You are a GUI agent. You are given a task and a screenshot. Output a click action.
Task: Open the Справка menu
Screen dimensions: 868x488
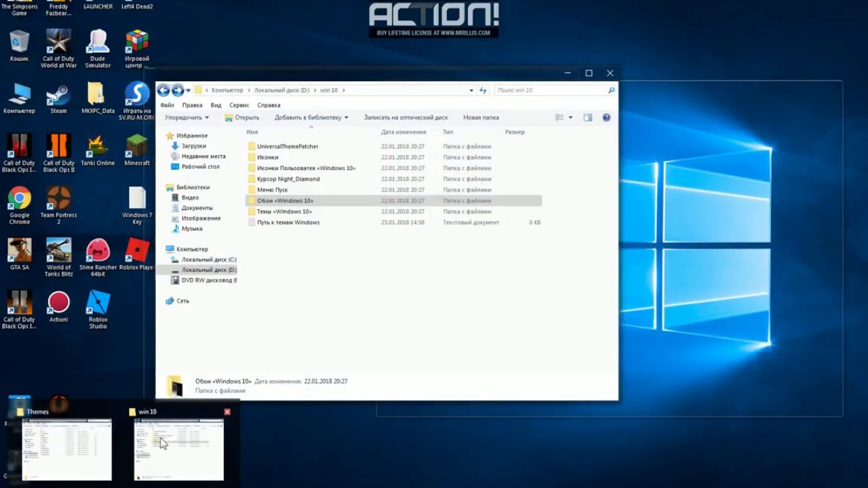coord(269,105)
